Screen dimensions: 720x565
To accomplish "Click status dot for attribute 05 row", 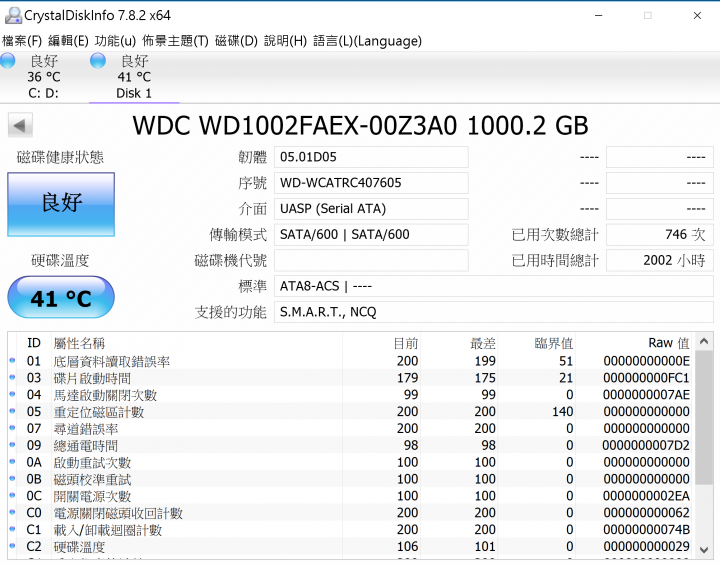I will pos(12,411).
